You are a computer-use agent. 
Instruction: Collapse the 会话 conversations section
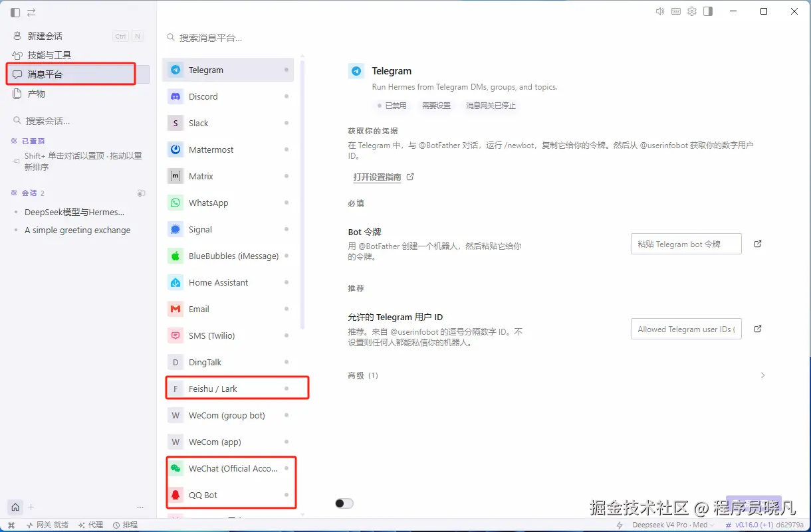pyautogui.click(x=27, y=193)
